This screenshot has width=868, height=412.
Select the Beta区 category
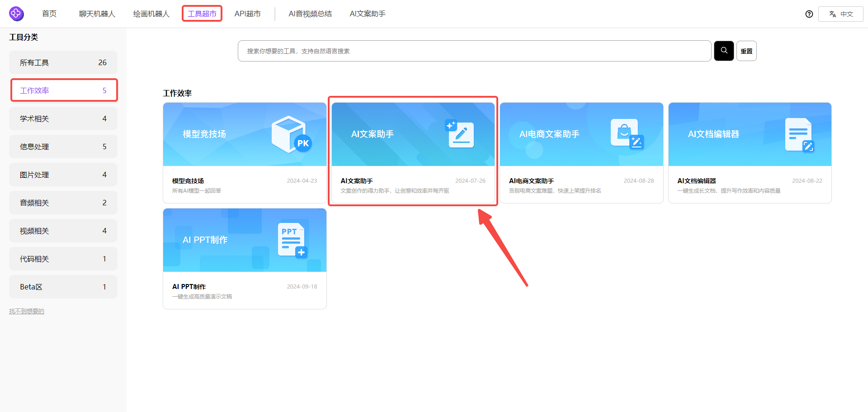pyautogui.click(x=63, y=287)
